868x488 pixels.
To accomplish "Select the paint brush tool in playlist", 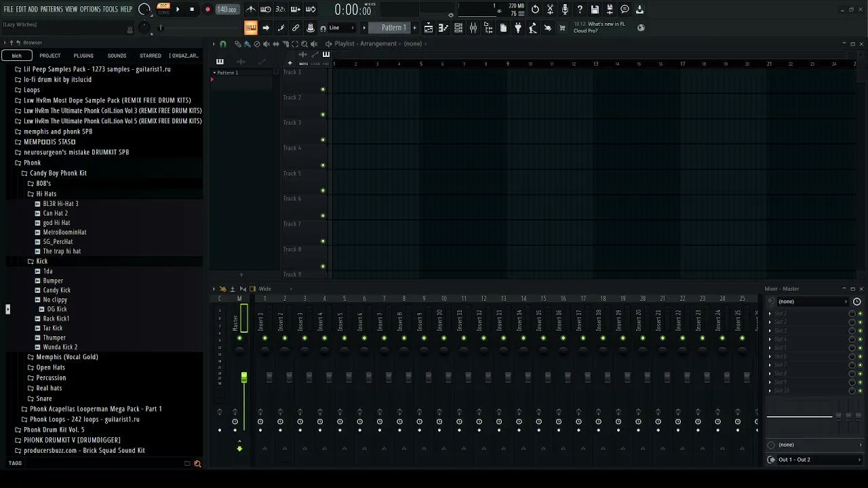I will (x=247, y=43).
